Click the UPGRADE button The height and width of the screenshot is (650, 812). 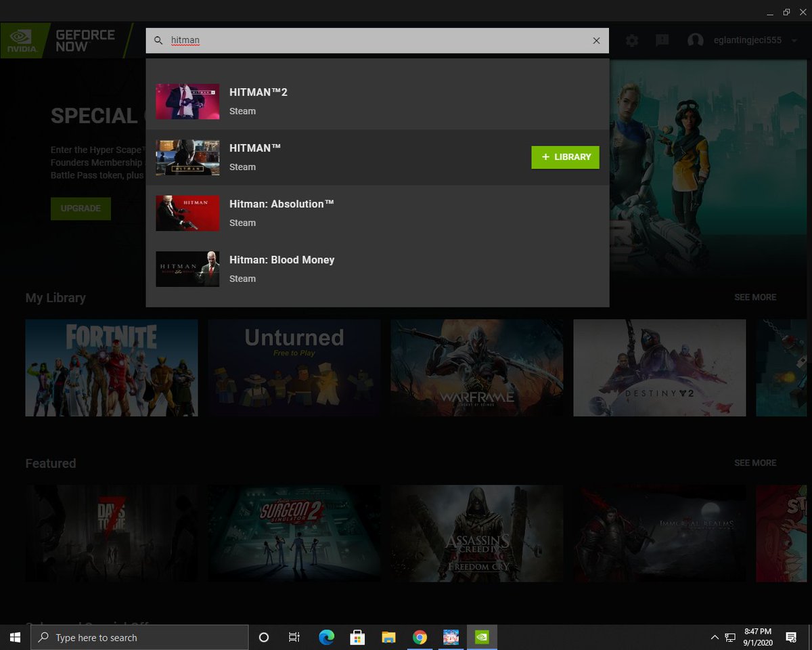pos(81,209)
